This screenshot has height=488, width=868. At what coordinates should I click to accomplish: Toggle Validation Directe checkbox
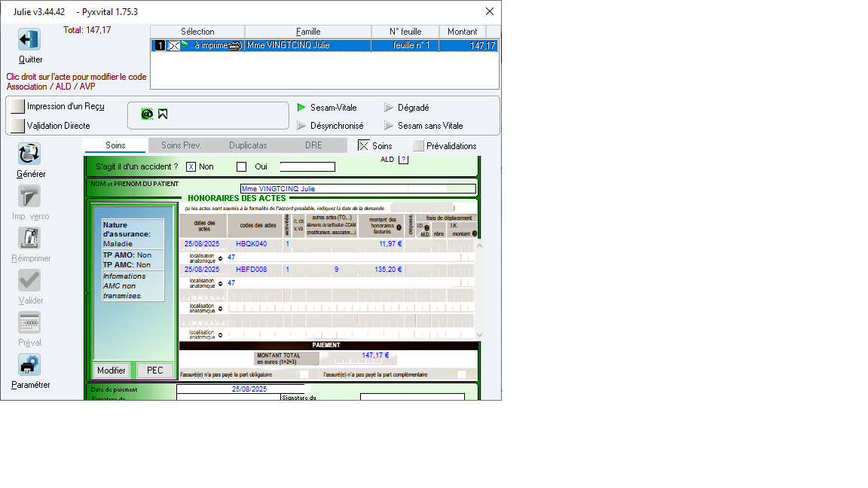pos(17,126)
